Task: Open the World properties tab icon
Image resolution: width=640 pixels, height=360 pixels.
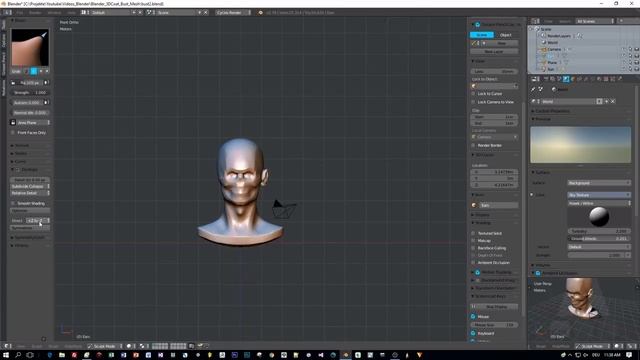Action: pyautogui.click(x=566, y=79)
